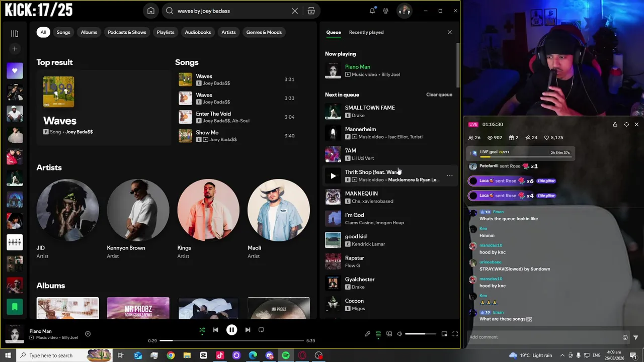Add Piano Man to Liked Songs
644x362 pixels.
tap(88, 334)
